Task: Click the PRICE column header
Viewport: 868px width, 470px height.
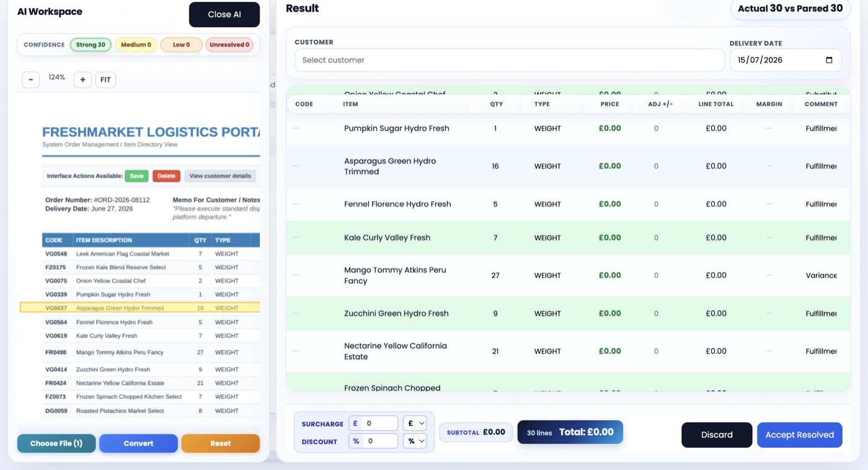Action: click(609, 104)
